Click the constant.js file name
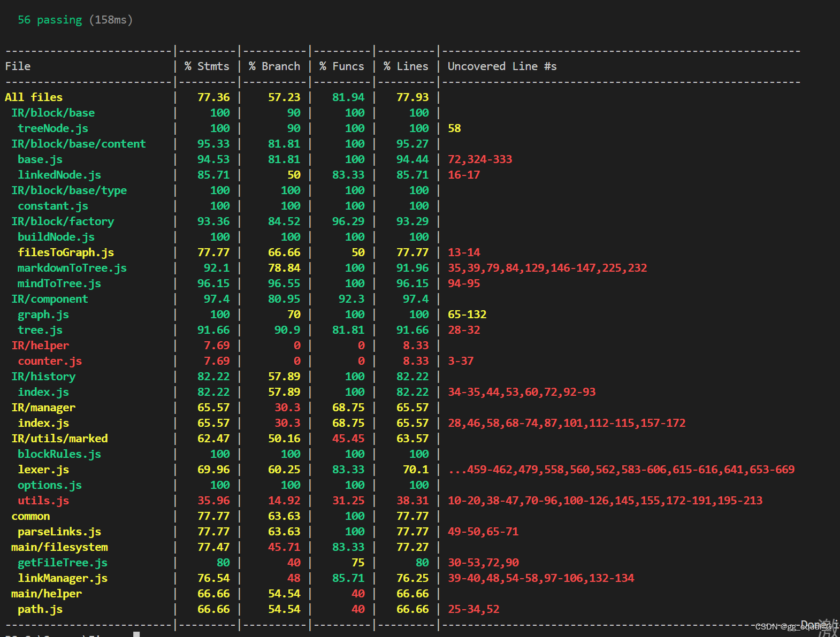 click(53, 206)
